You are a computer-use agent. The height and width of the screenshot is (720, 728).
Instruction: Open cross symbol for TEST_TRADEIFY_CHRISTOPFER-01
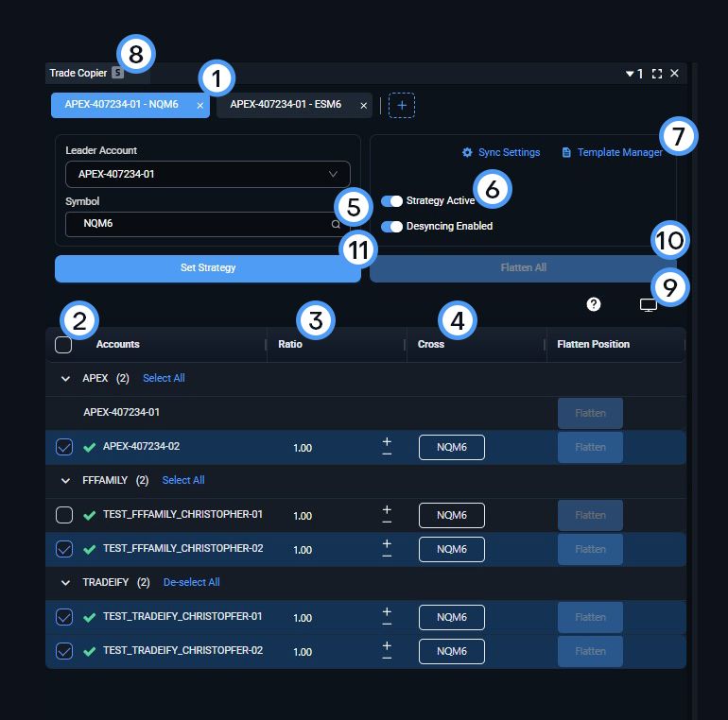pyautogui.click(x=452, y=617)
